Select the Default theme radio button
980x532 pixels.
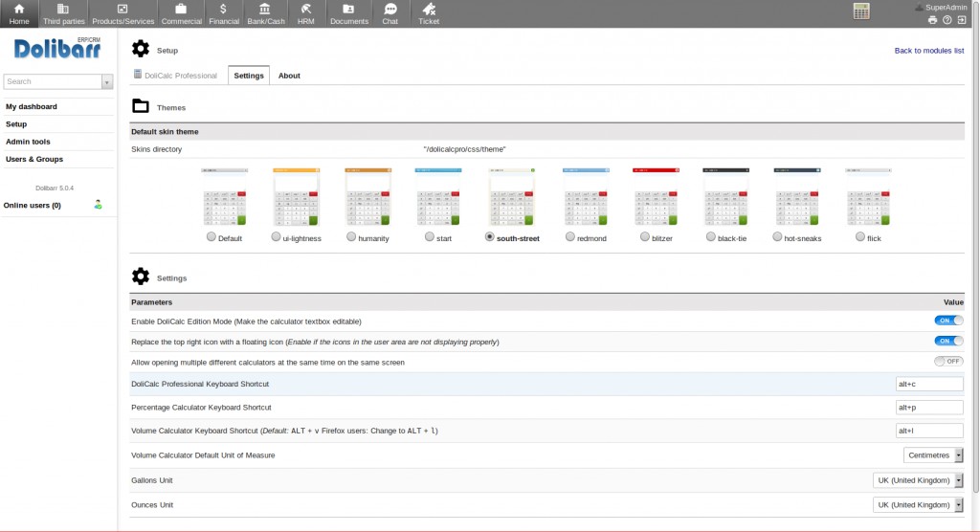(x=212, y=237)
